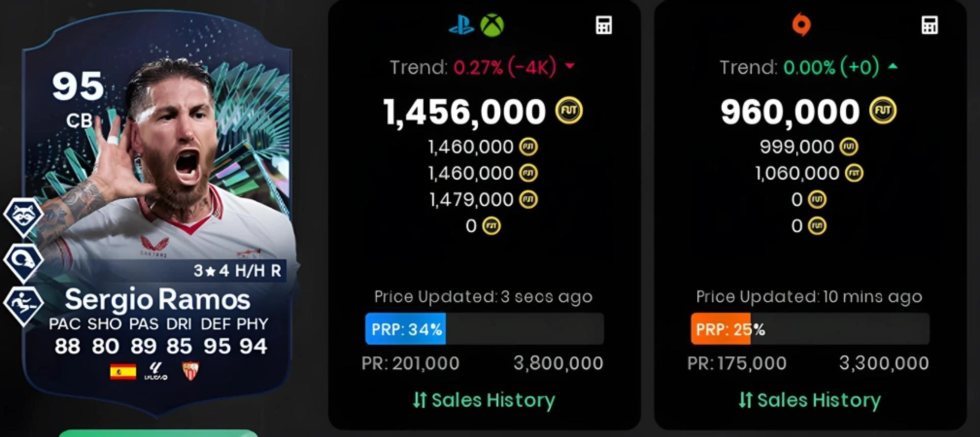Click the Sevilla club crest on card
Image resolution: width=980 pixels, height=437 pixels.
[x=190, y=371]
